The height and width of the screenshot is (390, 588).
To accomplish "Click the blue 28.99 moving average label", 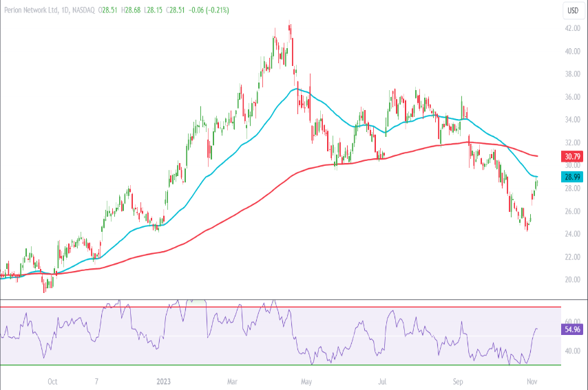I will 572,177.
